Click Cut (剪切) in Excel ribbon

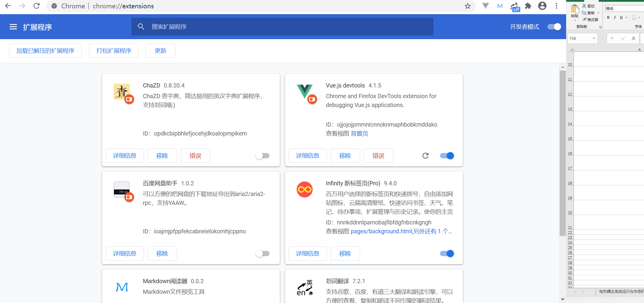tap(588, 6)
